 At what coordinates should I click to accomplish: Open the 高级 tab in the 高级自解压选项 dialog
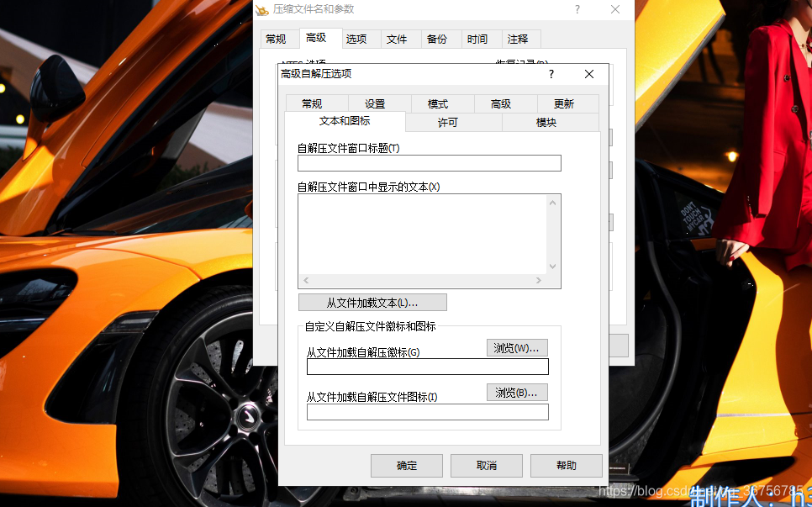(x=506, y=103)
